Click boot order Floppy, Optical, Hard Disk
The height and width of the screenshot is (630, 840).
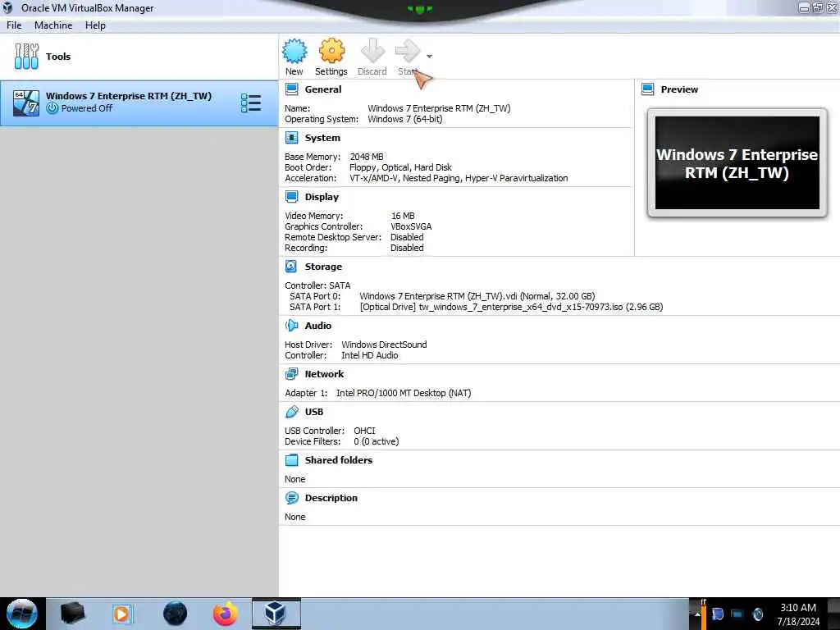400,167
